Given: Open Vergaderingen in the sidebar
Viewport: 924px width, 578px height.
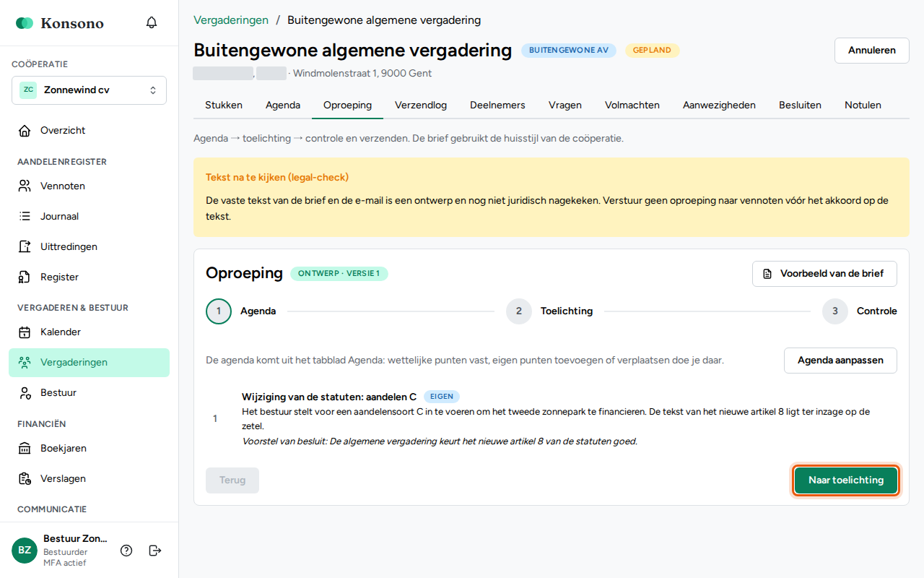Looking at the screenshot, I should pyautogui.click(x=89, y=363).
